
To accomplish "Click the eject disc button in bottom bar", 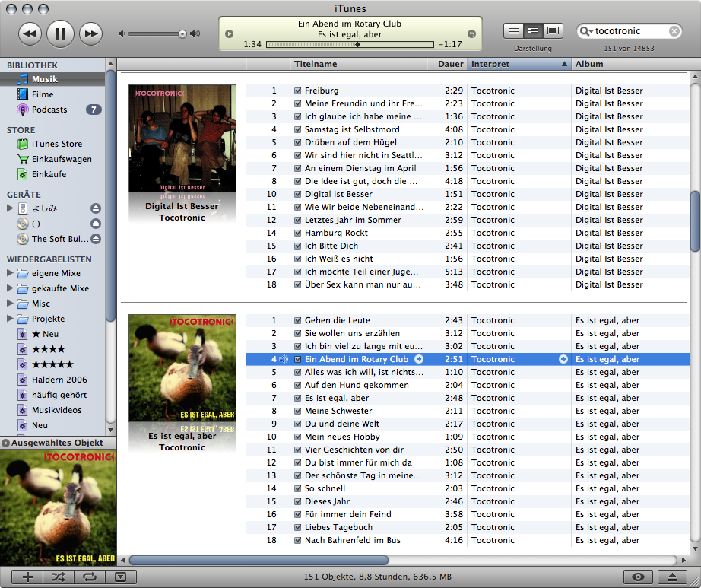I will [x=672, y=577].
